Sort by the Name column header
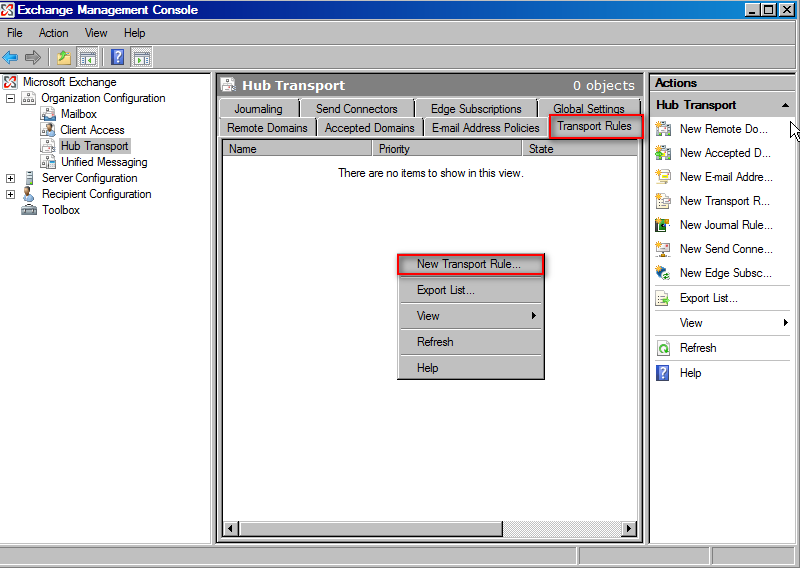This screenshot has height=568, width=800. [297, 149]
